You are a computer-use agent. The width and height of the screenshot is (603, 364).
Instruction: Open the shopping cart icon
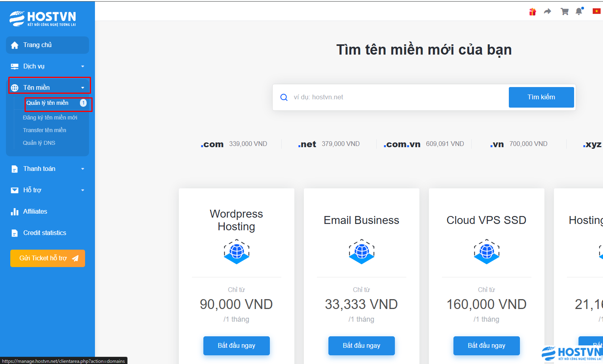(x=565, y=11)
